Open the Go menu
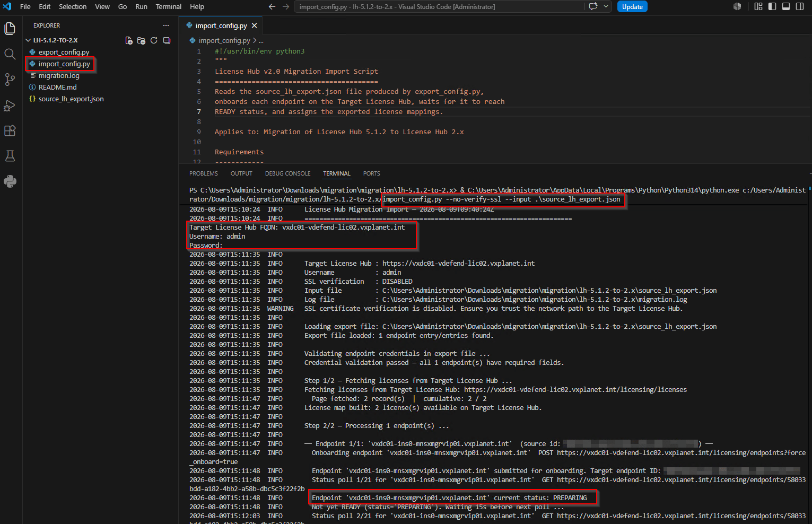 (123, 7)
